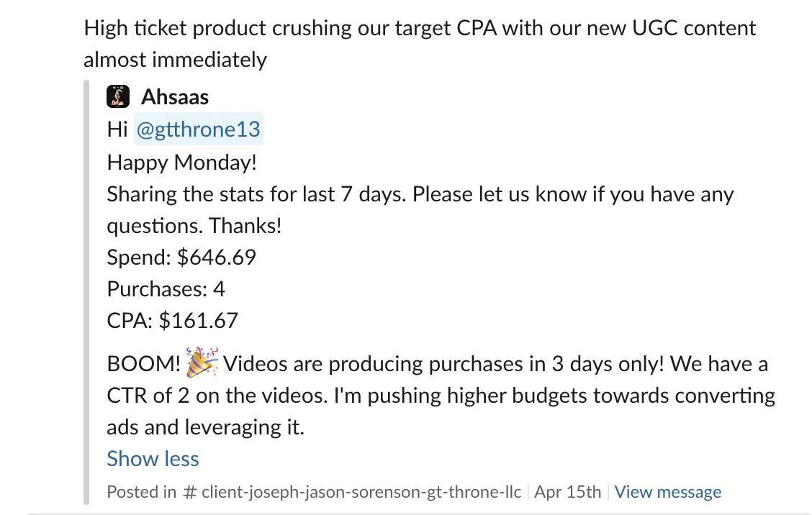Click the 'Posted in' label
The image size is (812, 515).
pyautogui.click(x=141, y=492)
